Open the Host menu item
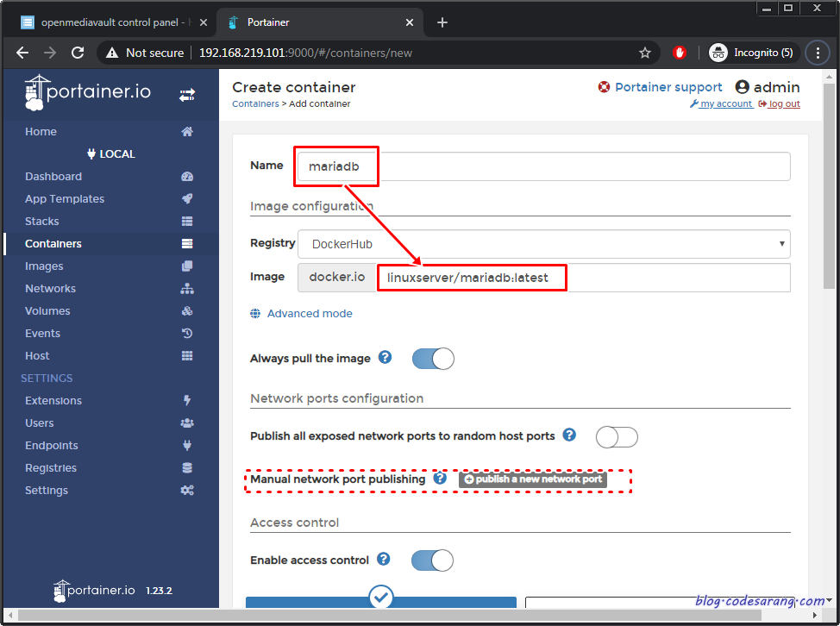The height and width of the screenshot is (626, 840). [x=37, y=355]
